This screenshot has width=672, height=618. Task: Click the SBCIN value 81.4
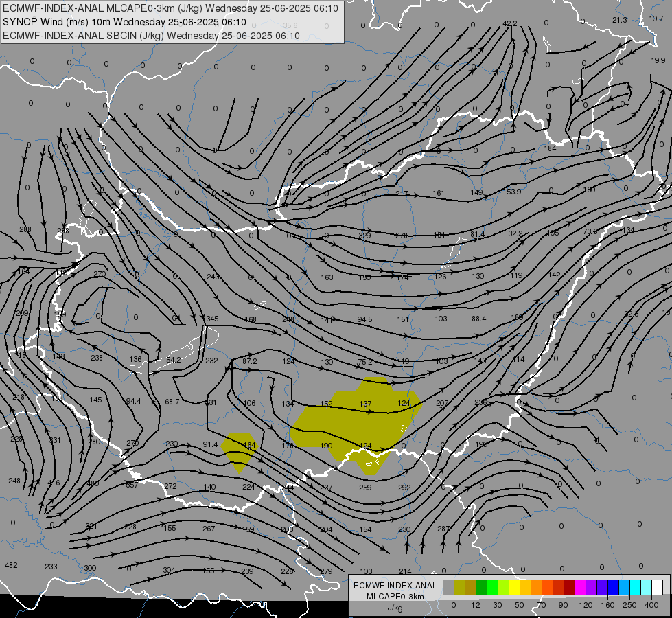[477, 234]
